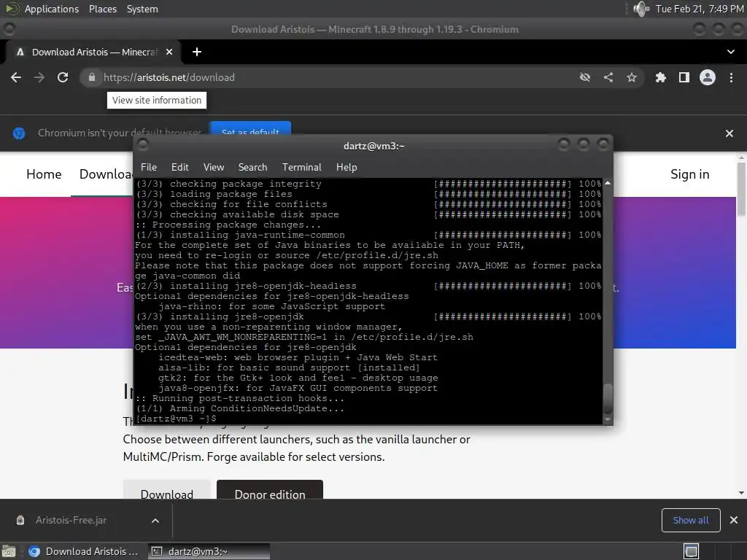This screenshot has width=747, height=560.
Task: Click the tracking protection eye icon
Action: [x=585, y=77]
